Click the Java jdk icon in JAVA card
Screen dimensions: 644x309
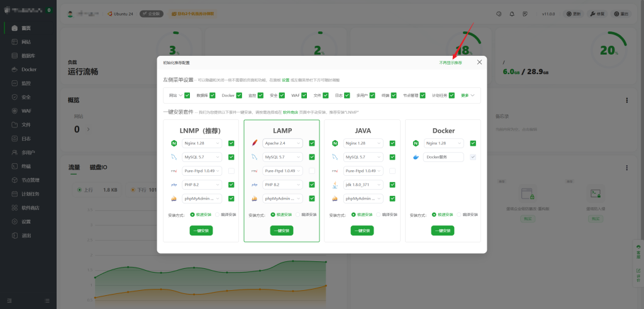coord(335,185)
